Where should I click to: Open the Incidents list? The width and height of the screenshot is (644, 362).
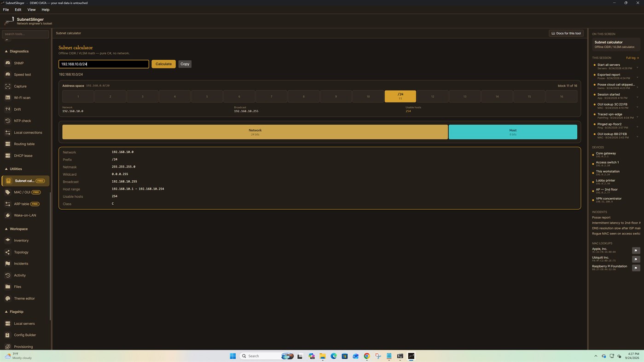click(x=25, y=264)
